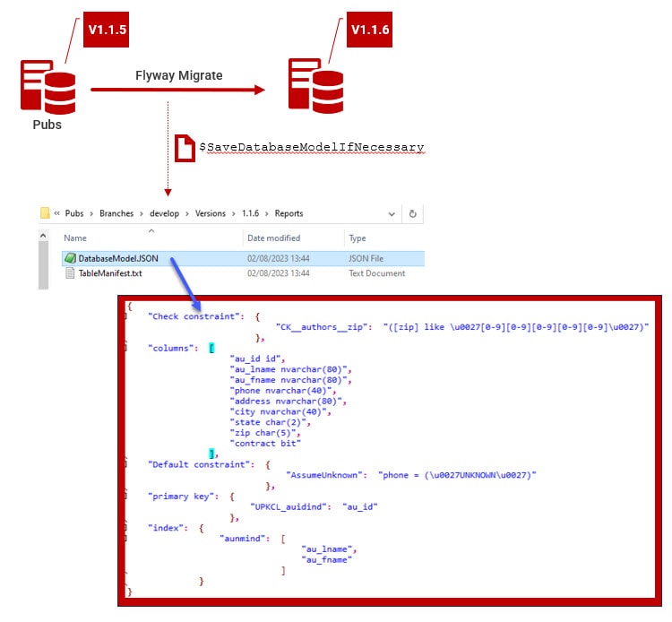This screenshot has width=672, height=622.
Task: Click the "columns" key in JSON
Action: point(170,348)
